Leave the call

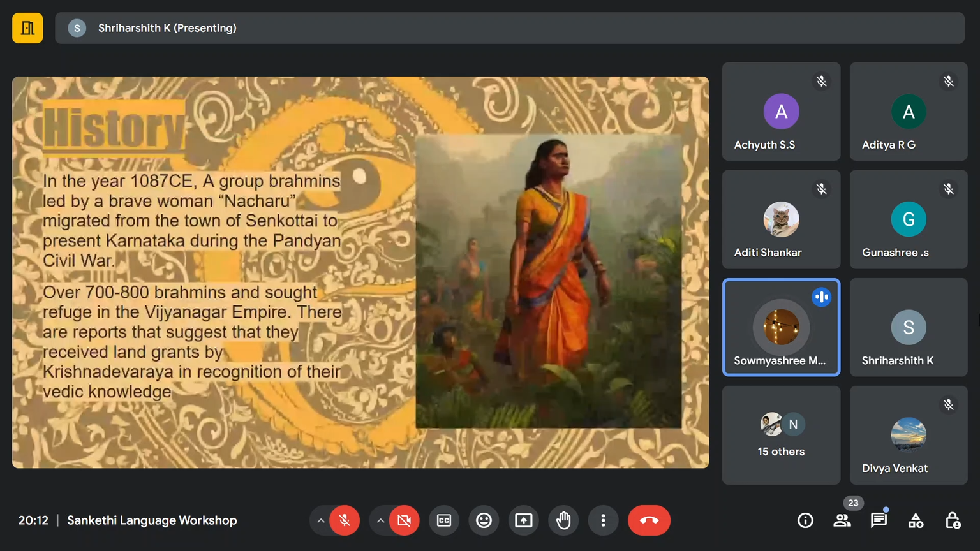tap(649, 520)
